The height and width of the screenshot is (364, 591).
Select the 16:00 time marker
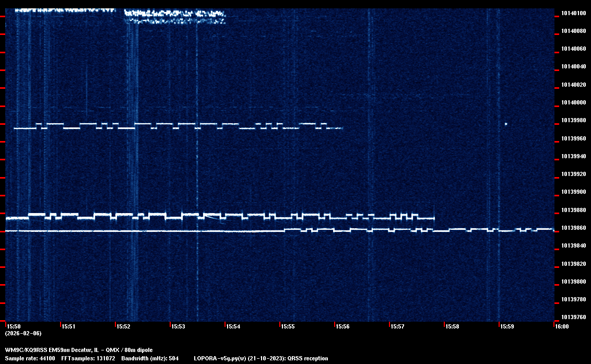point(562,326)
